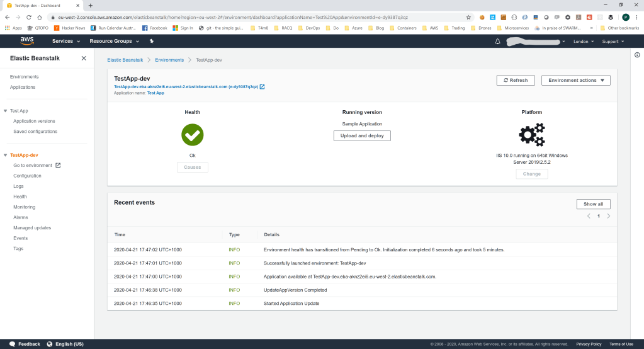
Task: Open the Chrome menu three dots
Action: pyautogui.click(x=636, y=17)
